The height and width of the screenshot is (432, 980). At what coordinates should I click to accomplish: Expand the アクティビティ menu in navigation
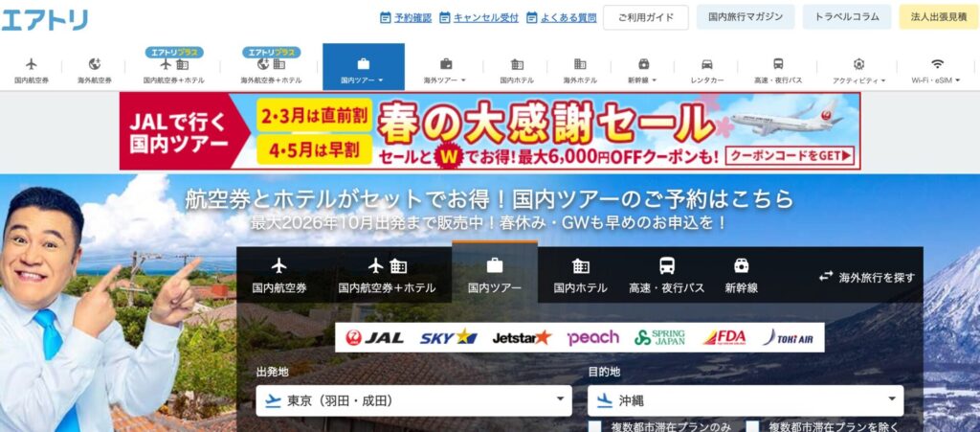pyautogui.click(x=858, y=69)
